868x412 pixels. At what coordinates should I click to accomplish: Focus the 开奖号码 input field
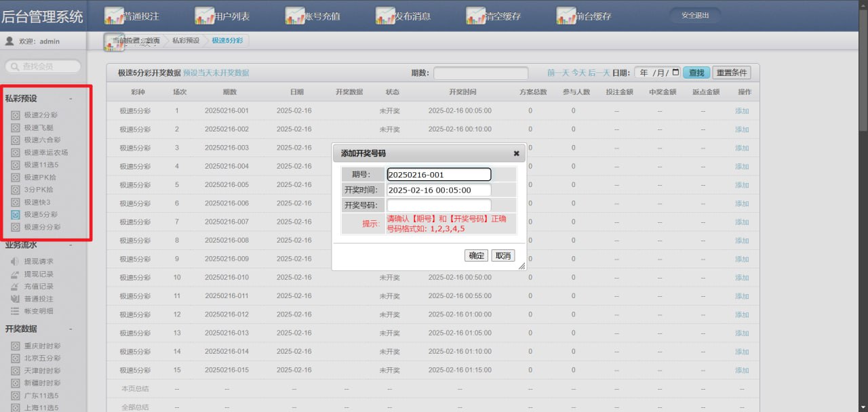[x=438, y=205]
